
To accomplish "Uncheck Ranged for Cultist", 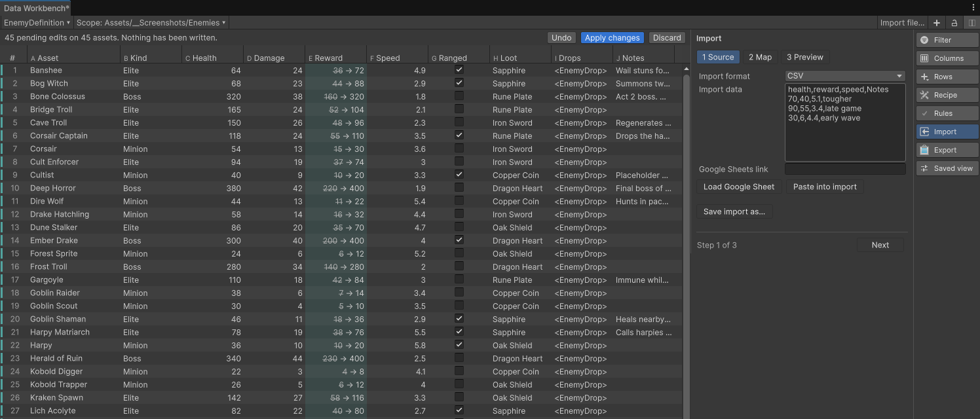I will 459,174.
